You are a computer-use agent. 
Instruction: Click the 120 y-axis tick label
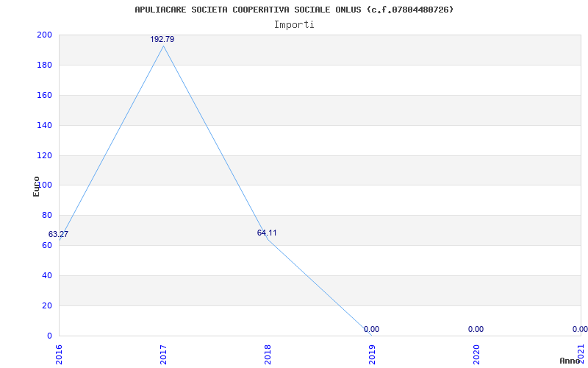click(x=44, y=155)
